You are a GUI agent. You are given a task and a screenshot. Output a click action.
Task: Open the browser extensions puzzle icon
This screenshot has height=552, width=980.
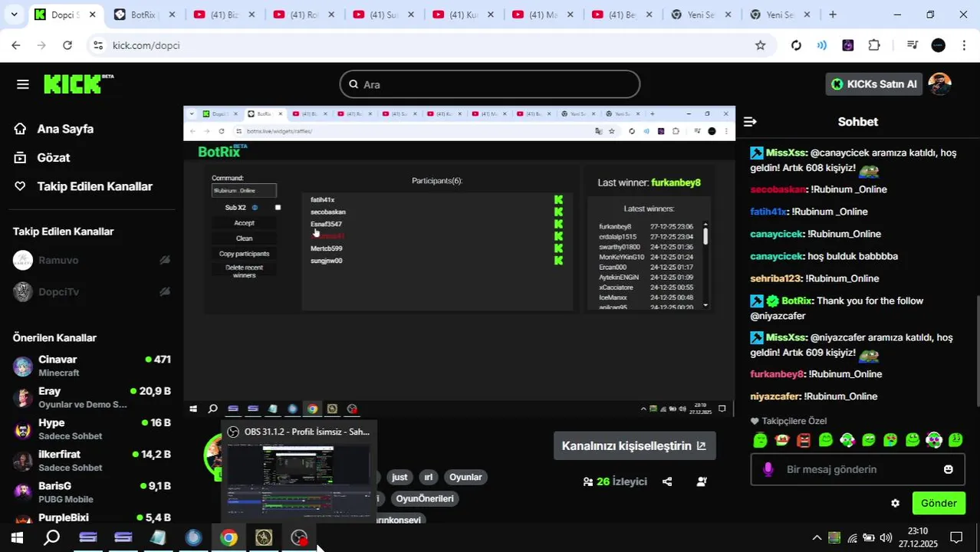pyautogui.click(x=874, y=45)
